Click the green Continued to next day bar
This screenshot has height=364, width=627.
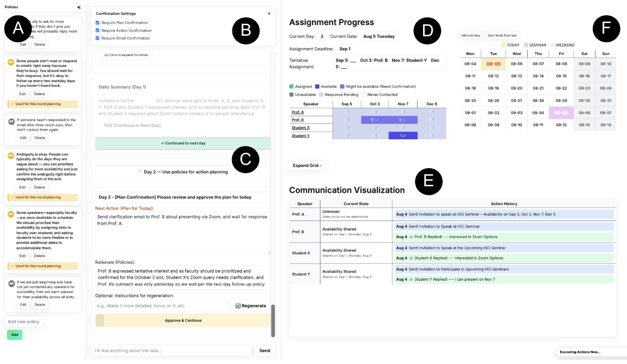(x=183, y=143)
